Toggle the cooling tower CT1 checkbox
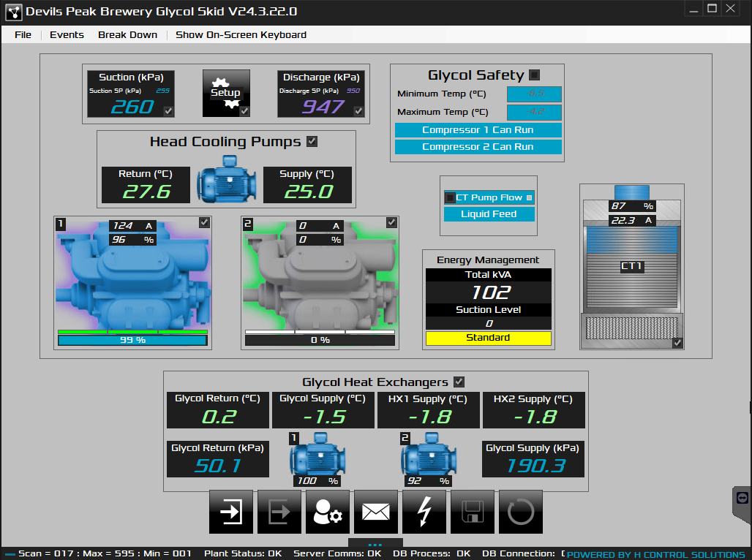Viewport: 752px width, 560px height. click(677, 343)
